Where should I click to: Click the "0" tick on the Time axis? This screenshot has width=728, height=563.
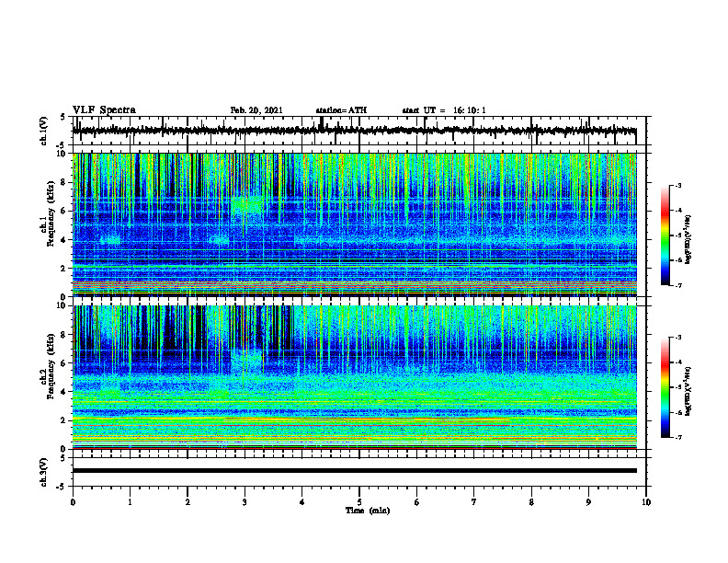(x=73, y=502)
